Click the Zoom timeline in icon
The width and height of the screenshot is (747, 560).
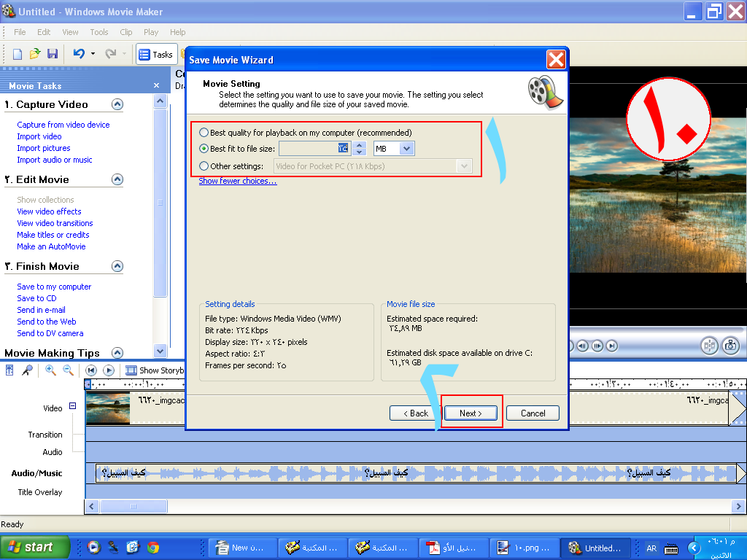click(x=50, y=370)
